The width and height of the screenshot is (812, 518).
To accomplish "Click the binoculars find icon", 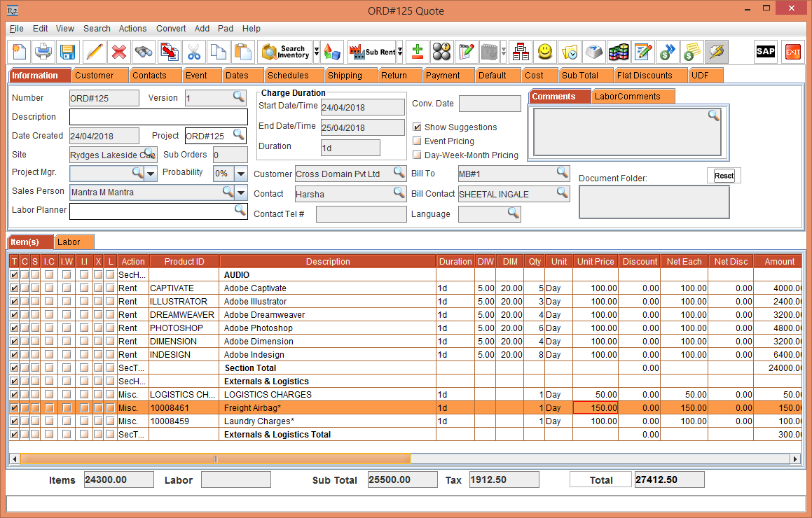I will (144, 52).
